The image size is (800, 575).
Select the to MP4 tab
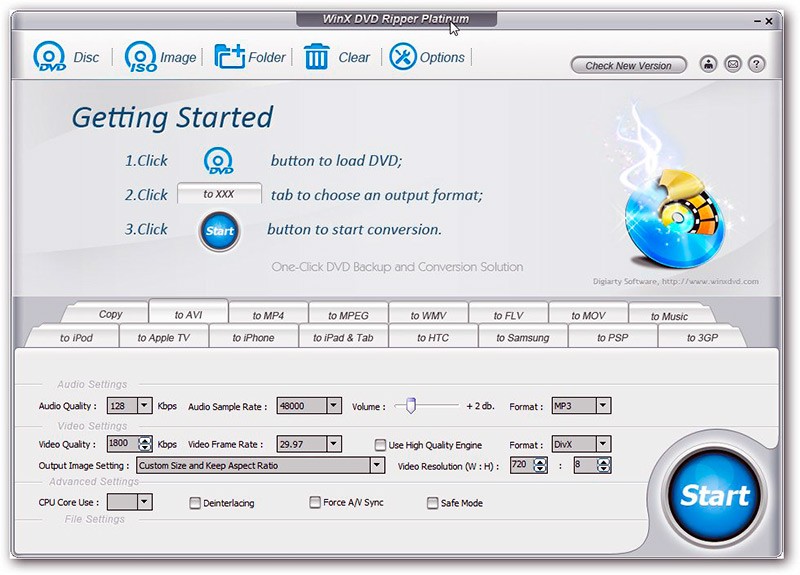pos(268,315)
